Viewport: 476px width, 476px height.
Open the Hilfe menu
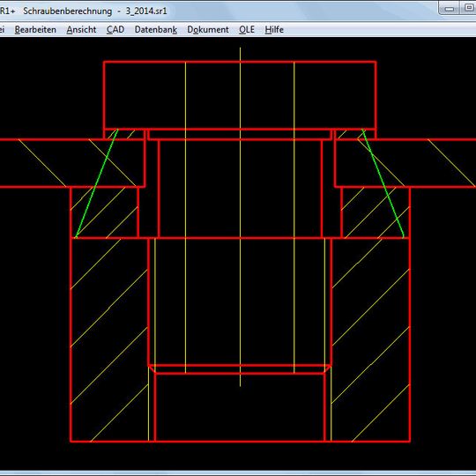[274, 29]
